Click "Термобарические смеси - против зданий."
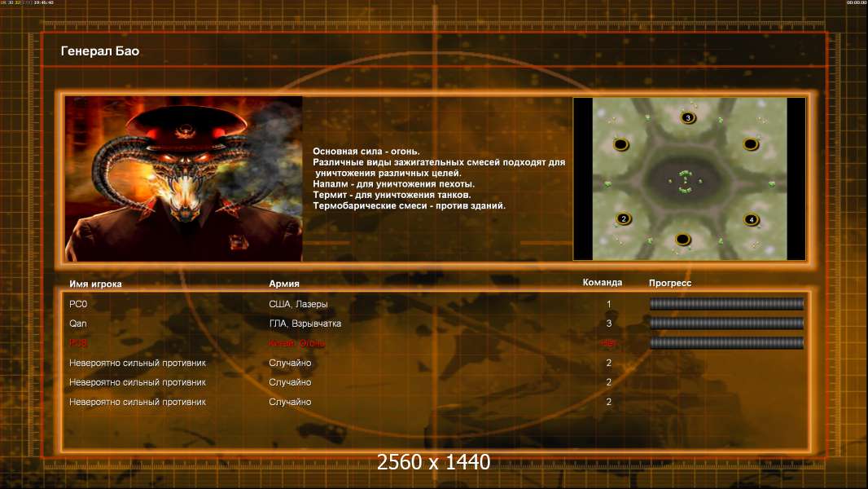 click(409, 205)
